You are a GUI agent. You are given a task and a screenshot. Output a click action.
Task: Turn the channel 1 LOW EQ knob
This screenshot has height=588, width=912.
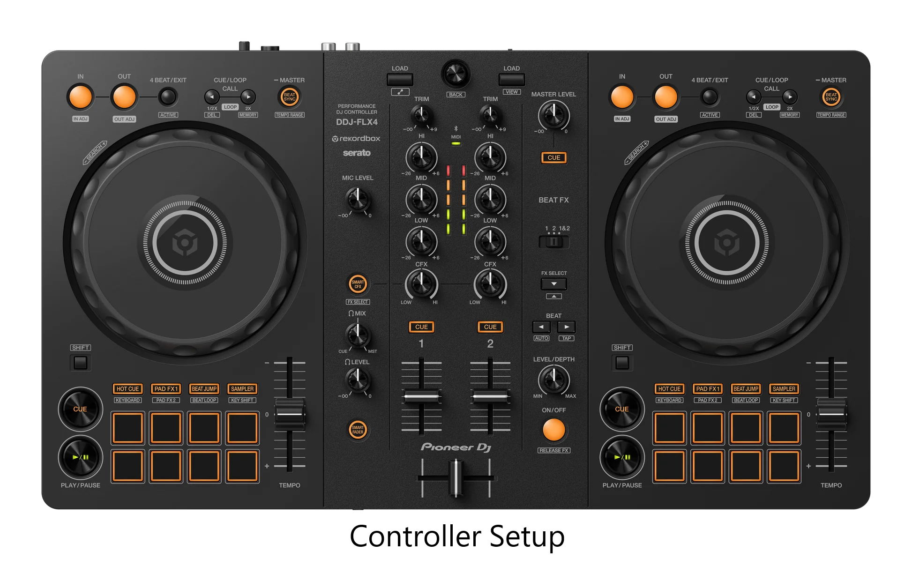click(421, 242)
